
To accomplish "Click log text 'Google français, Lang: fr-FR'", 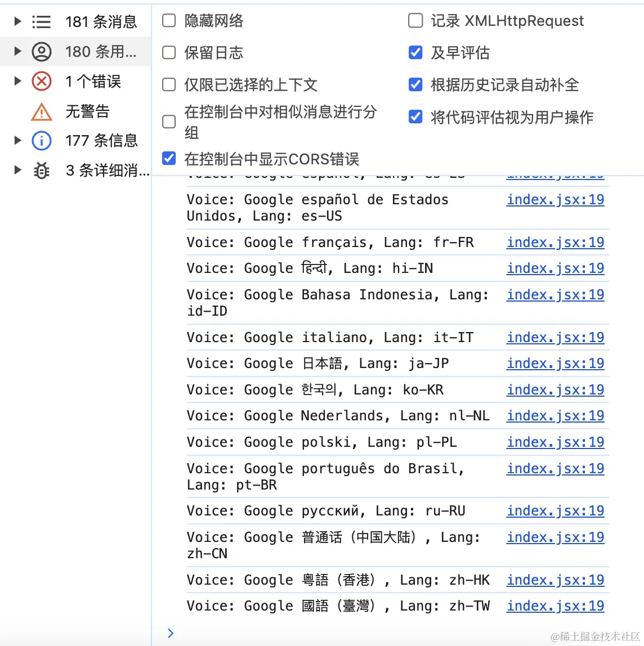I will (x=359, y=243).
